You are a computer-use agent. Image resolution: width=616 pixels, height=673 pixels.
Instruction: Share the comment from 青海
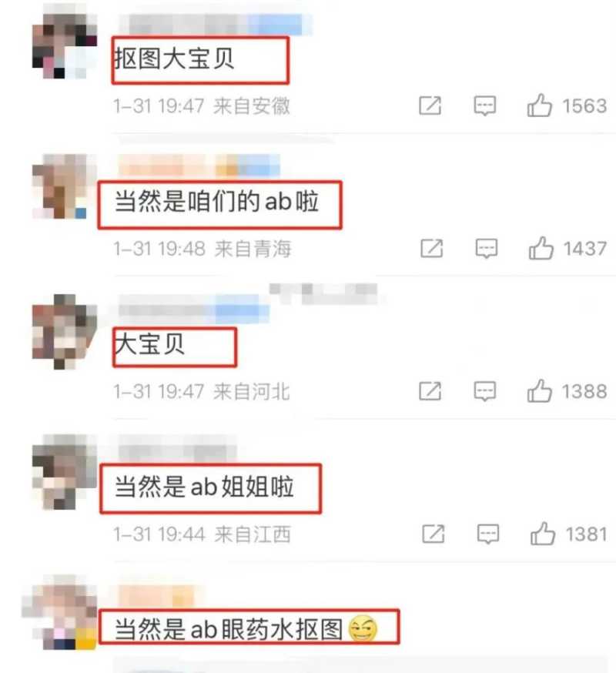click(432, 249)
